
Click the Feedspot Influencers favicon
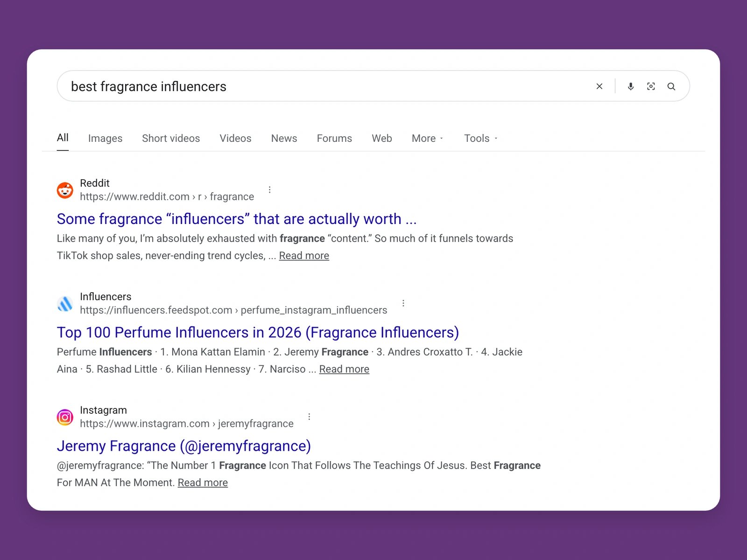[65, 304]
